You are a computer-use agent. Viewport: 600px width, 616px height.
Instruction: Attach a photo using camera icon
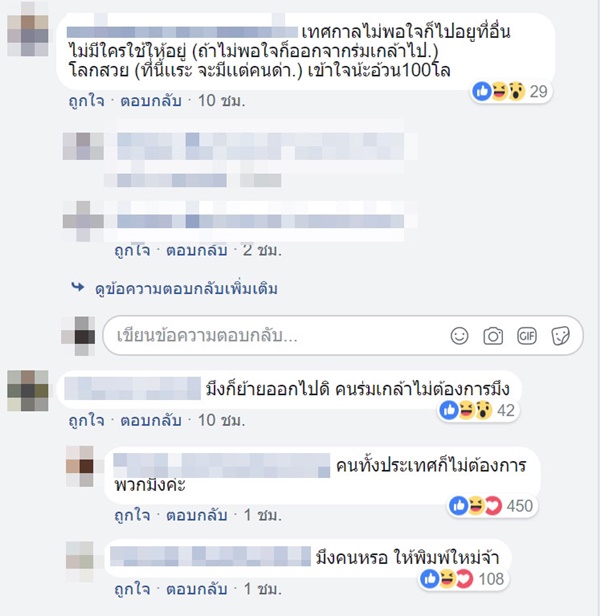click(493, 336)
